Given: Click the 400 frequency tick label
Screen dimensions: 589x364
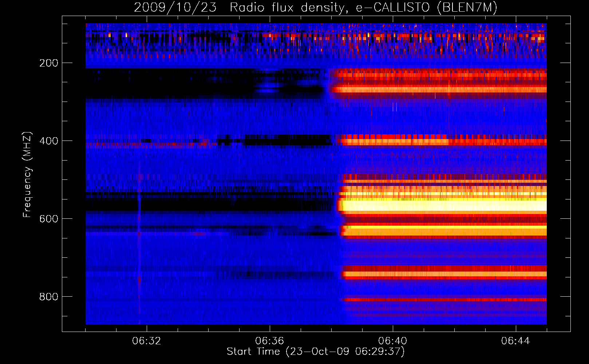Looking at the screenshot, I should (49, 141).
